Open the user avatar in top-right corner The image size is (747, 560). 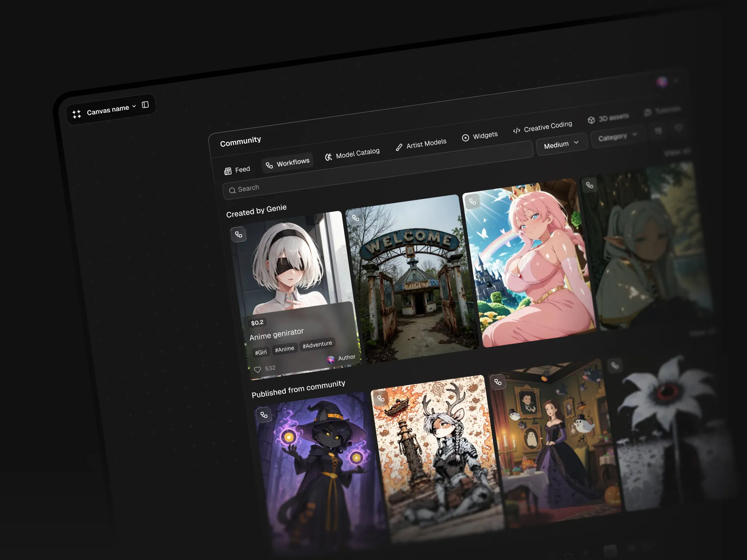pos(662,82)
